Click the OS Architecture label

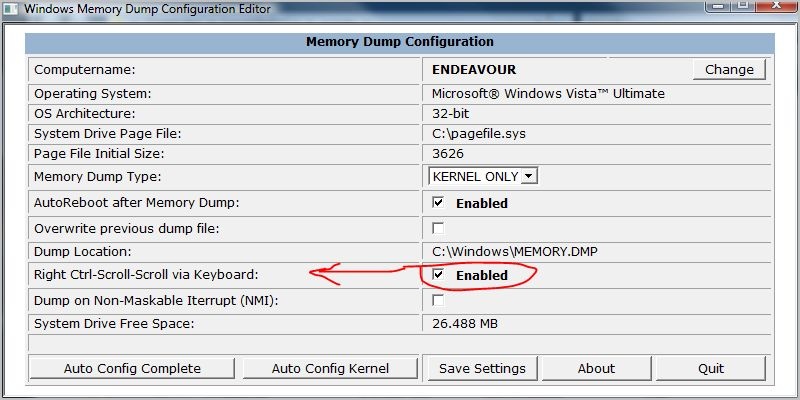(x=85, y=113)
